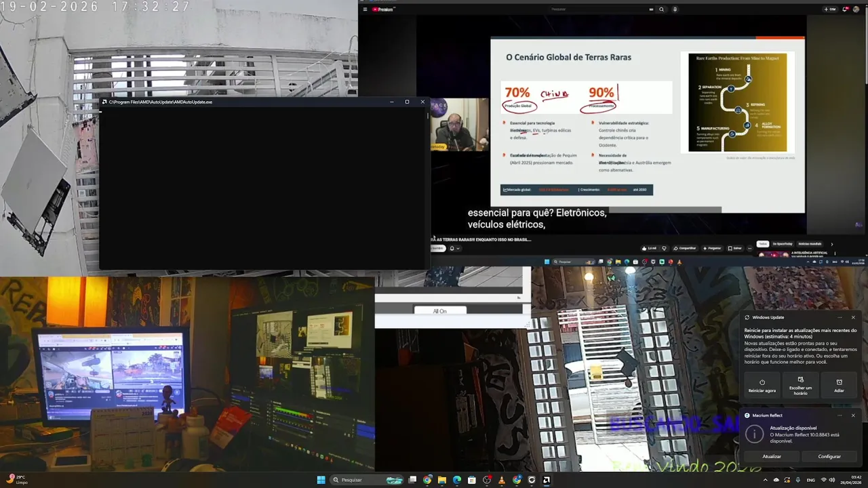Open more actions ellipsis under video

click(x=750, y=248)
